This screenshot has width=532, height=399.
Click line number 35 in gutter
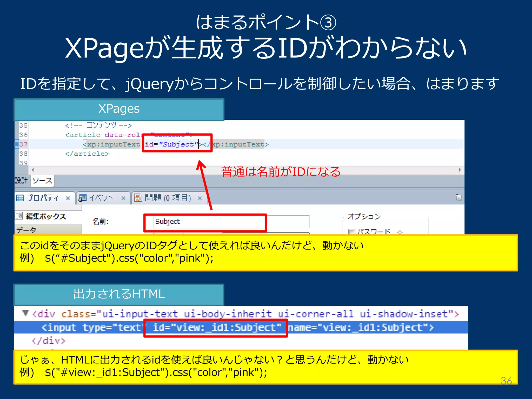point(23,125)
